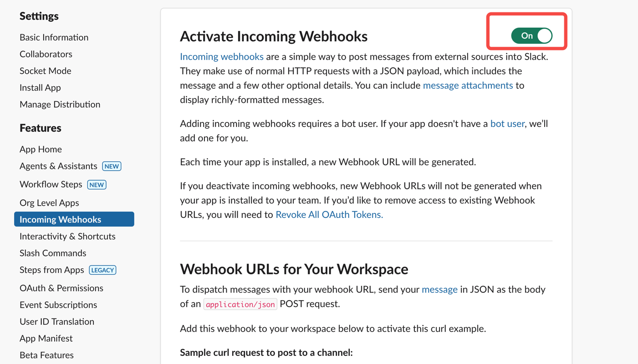Open Basic Information settings page
This screenshot has width=638, height=364.
click(54, 37)
